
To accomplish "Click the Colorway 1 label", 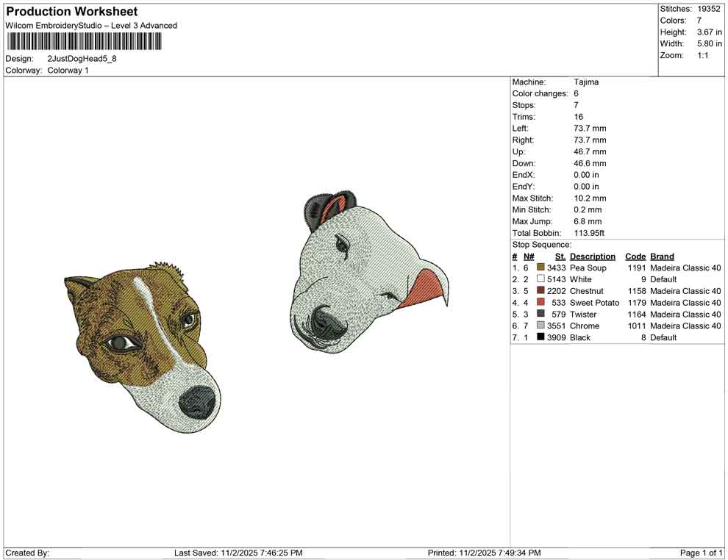I will (x=69, y=71).
